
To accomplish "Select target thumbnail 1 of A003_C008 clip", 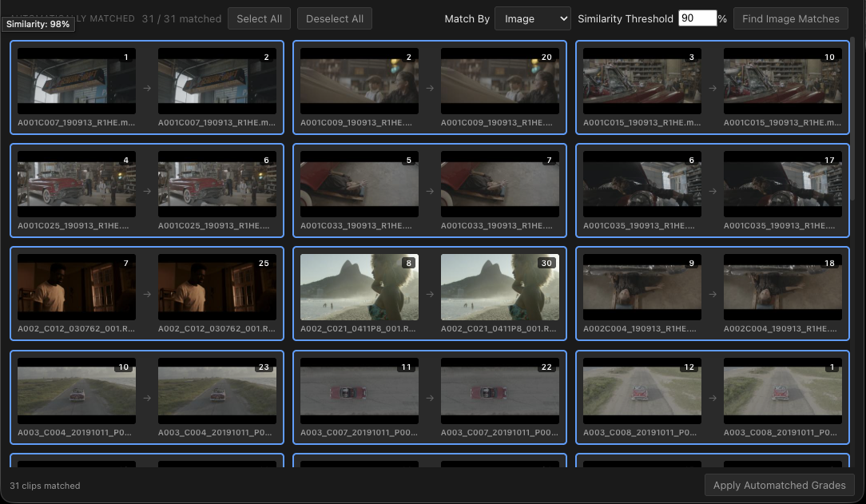I will (x=783, y=391).
